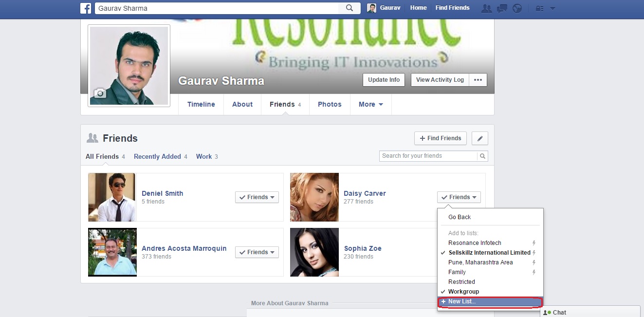Click Deniel Smith's photo thumbnail
Viewport: 644px width, 317px height.
pos(112,197)
